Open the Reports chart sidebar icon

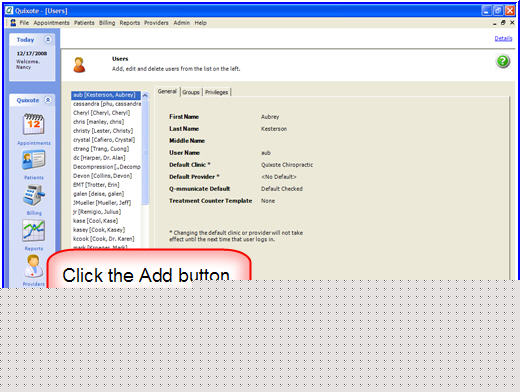click(x=33, y=231)
